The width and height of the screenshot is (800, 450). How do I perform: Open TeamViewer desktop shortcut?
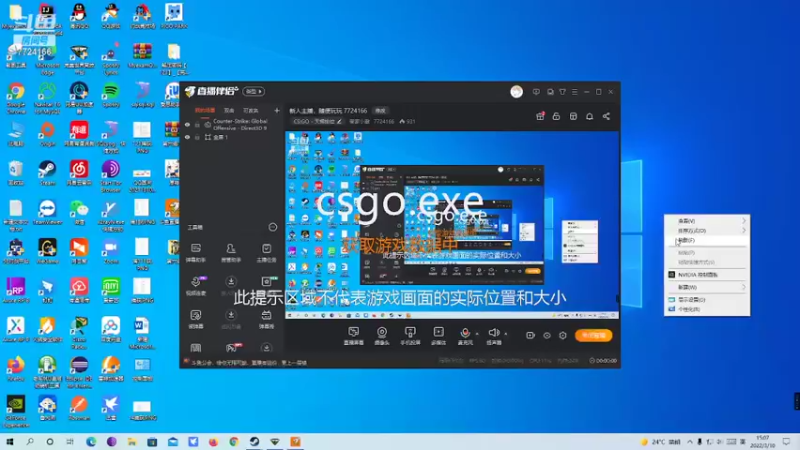[x=47, y=212]
